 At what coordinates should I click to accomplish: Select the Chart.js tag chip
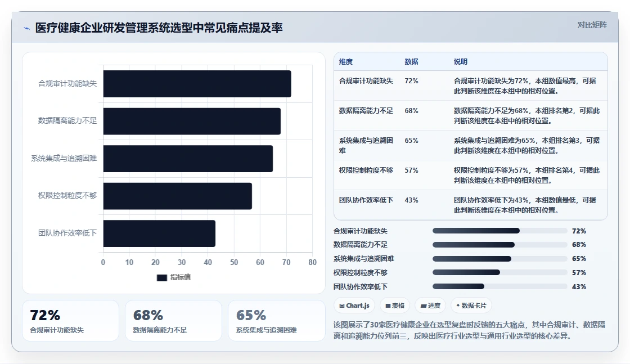pos(354,305)
